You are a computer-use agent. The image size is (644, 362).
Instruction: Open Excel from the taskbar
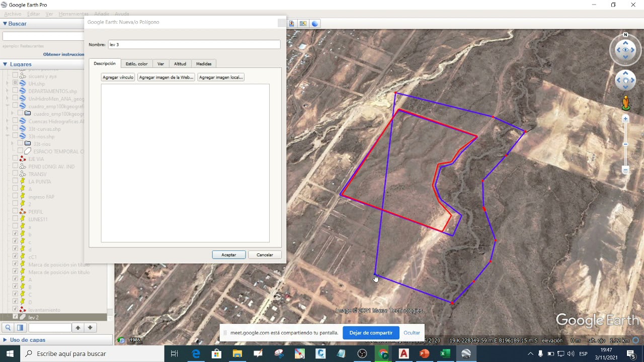(x=445, y=354)
